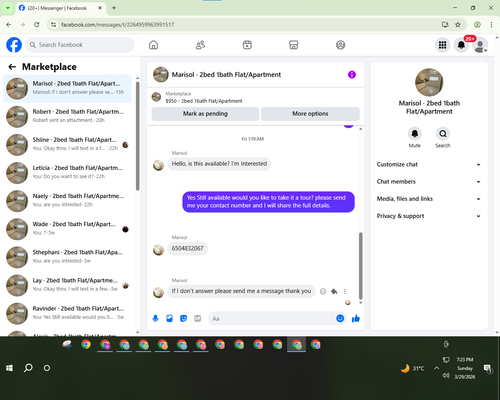Open Robert conversation in list

(x=67, y=117)
